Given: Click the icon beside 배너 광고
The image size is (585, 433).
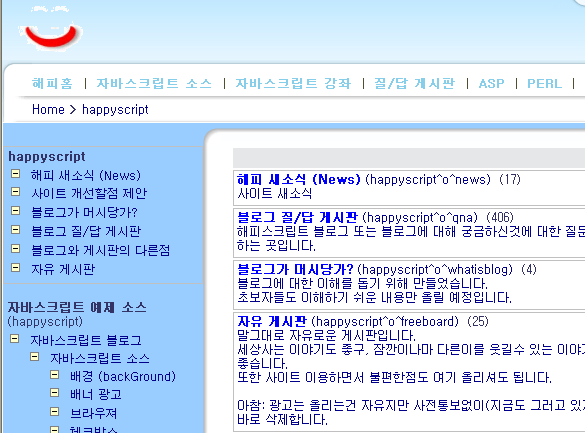Looking at the screenshot, I should pos(54,393).
